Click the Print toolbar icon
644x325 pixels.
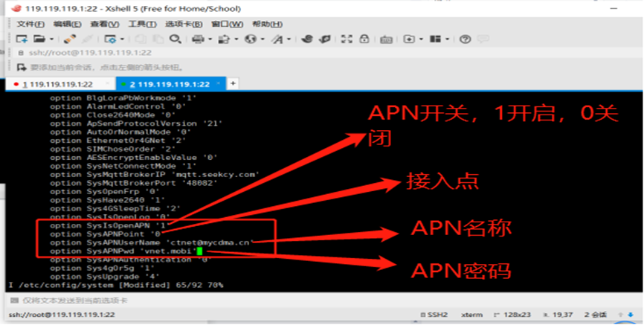click(x=198, y=39)
